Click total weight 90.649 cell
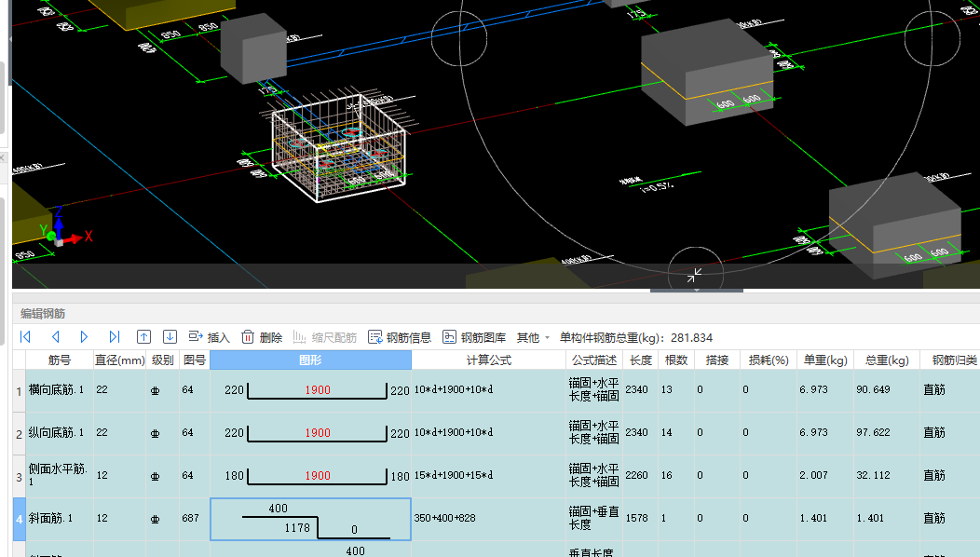Image resolution: width=980 pixels, height=557 pixels. tap(887, 390)
